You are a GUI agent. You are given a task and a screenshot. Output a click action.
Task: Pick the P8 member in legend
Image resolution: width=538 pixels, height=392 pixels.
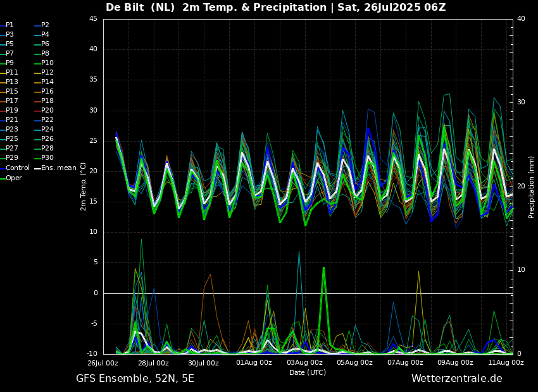click(x=42, y=54)
